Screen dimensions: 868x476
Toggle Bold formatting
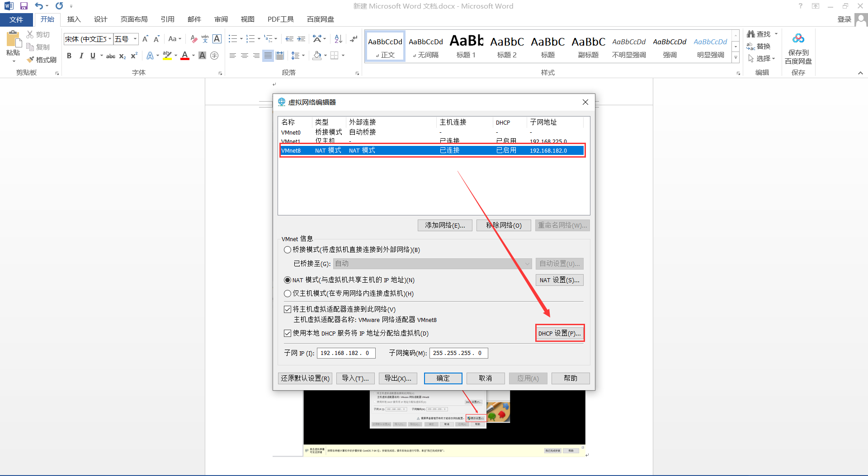pos(69,56)
